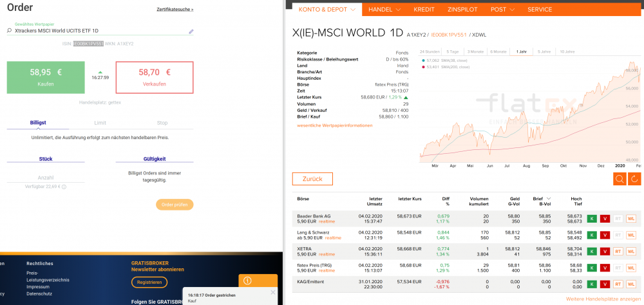Image resolution: width=644 pixels, height=305 pixels.
Task: Open the KONTO & DEPOT dropdown menu
Action: coord(327,10)
